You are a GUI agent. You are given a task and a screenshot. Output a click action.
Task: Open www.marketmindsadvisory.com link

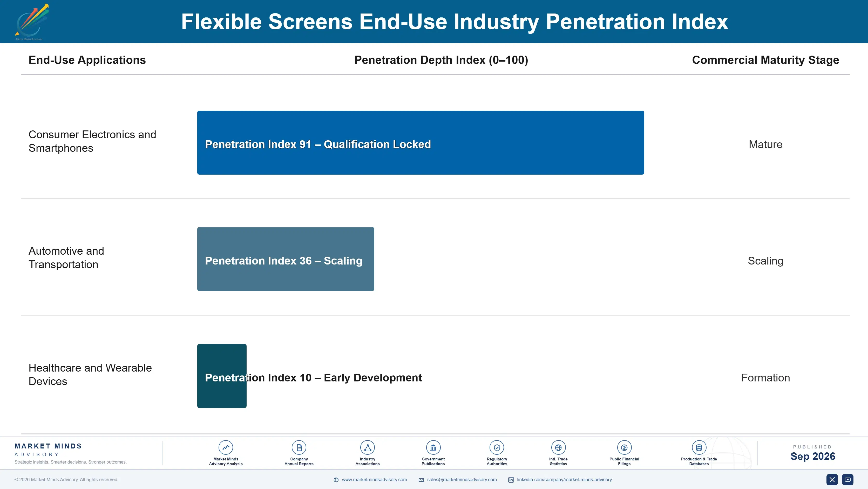click(x=374, y=480)
